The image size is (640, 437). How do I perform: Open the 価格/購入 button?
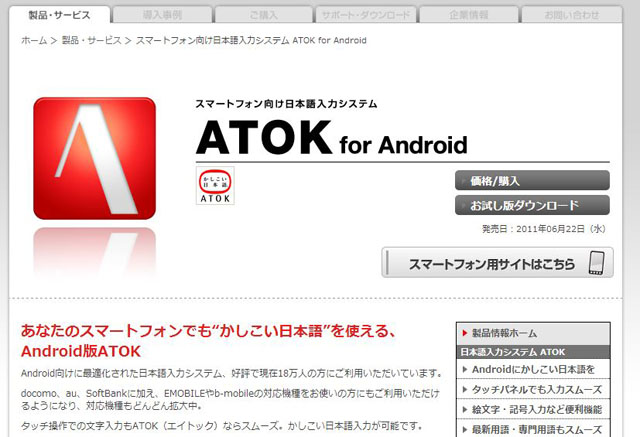[532, 181]
